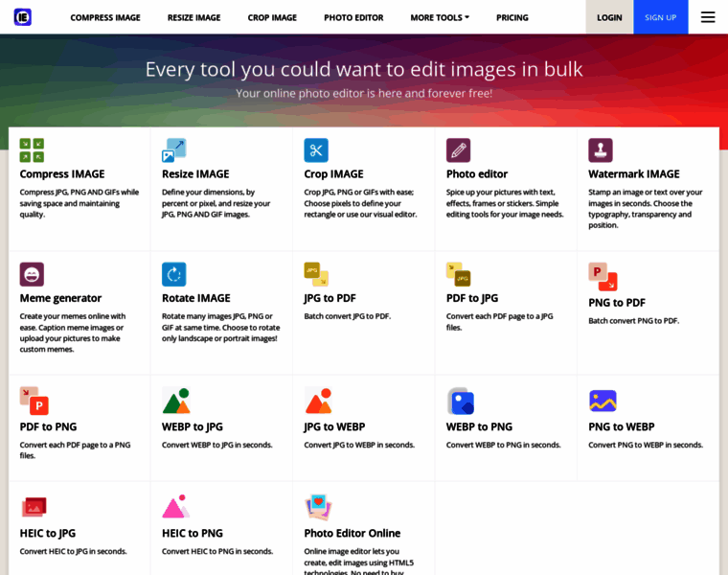
Task: Open CROP IMAGE in the navigation bar
Action: tap(272, 17)
